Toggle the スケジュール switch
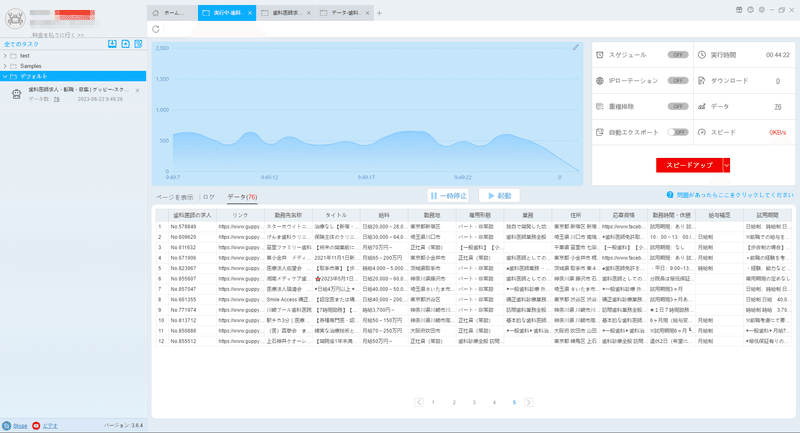 click(678, 55)
